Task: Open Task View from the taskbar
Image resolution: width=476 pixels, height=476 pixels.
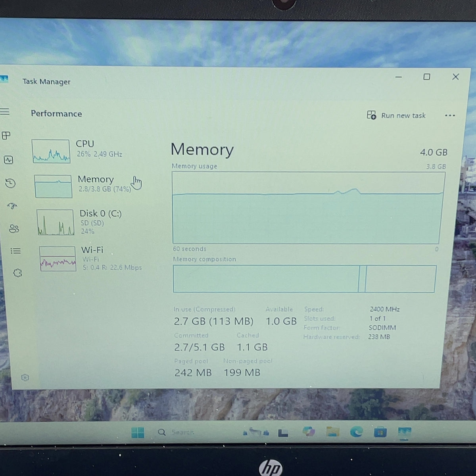Action: [283, 433]
